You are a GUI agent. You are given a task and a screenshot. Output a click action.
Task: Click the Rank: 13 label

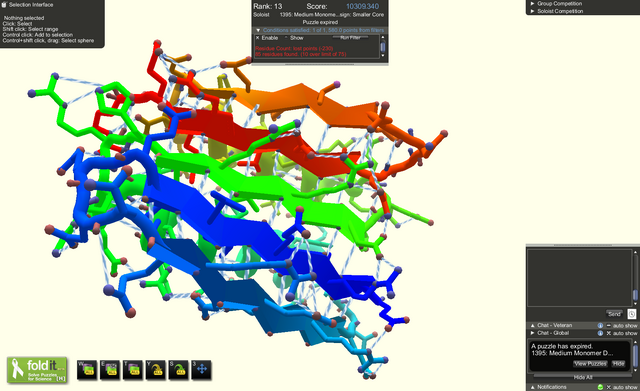267,7
